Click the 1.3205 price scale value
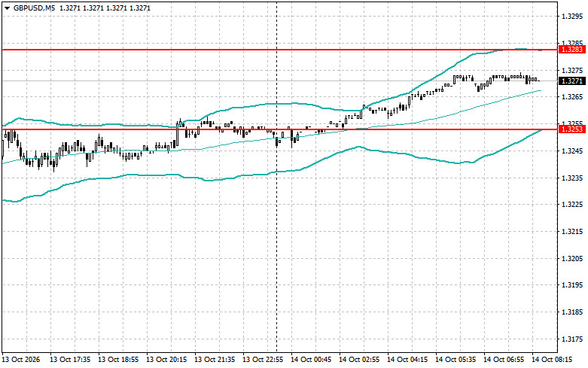 [572, 259]
